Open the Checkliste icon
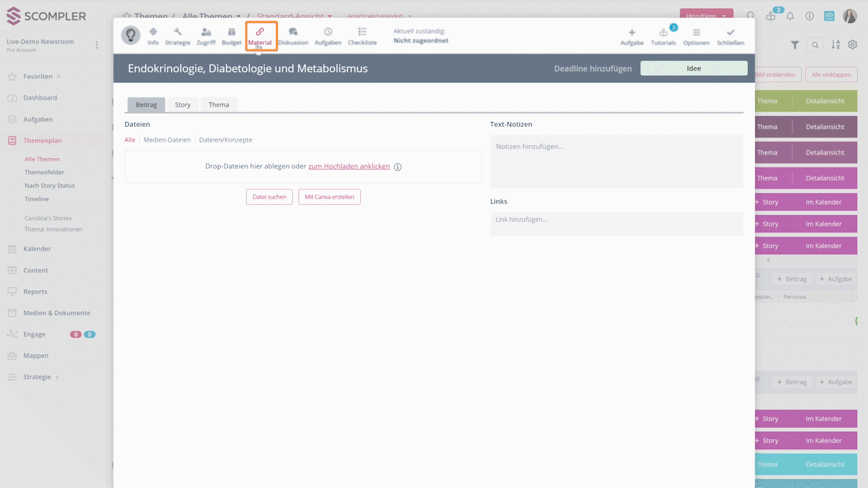 point(362,32)
